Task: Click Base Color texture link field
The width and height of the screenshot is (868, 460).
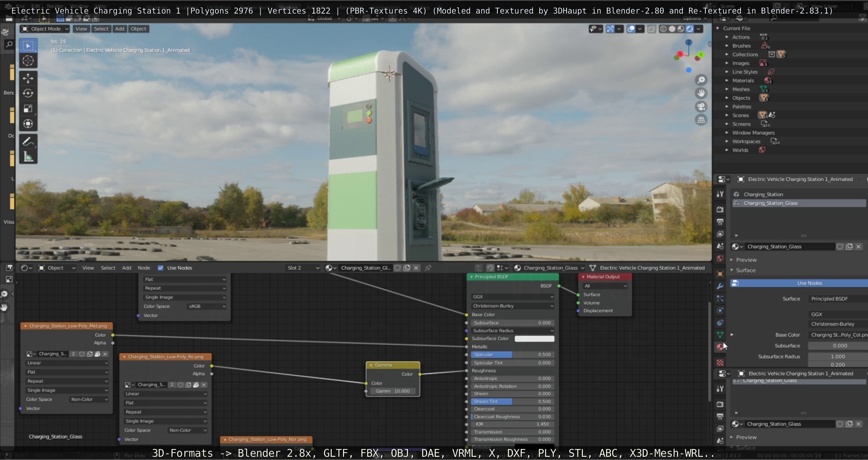Action: coord(838,335)
